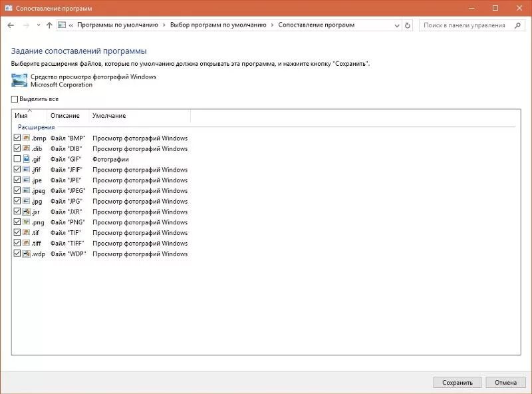Expand the breadcrumb overflow chevron

pos(71,25)
